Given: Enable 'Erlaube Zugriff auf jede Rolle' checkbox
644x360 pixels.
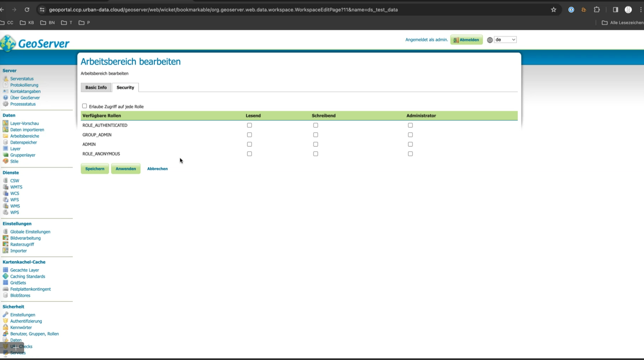Looking at the screenshot, I should click(x=85, y=106).
